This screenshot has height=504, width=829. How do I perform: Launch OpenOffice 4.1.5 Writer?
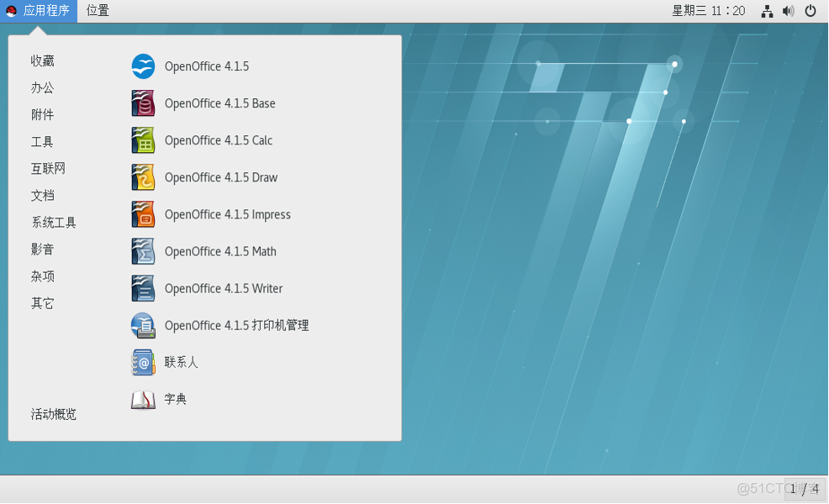(x=223, y=288)
